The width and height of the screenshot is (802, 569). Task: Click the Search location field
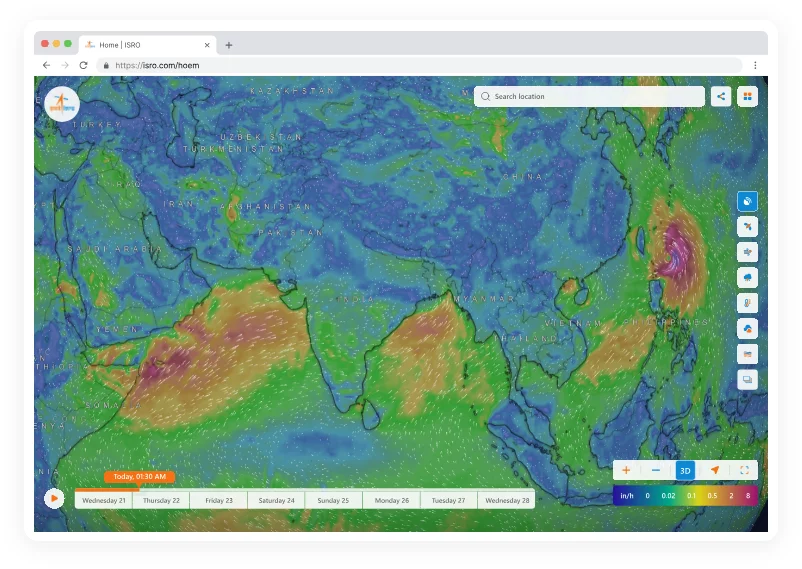pyautogui.click(x=589, y=96)
